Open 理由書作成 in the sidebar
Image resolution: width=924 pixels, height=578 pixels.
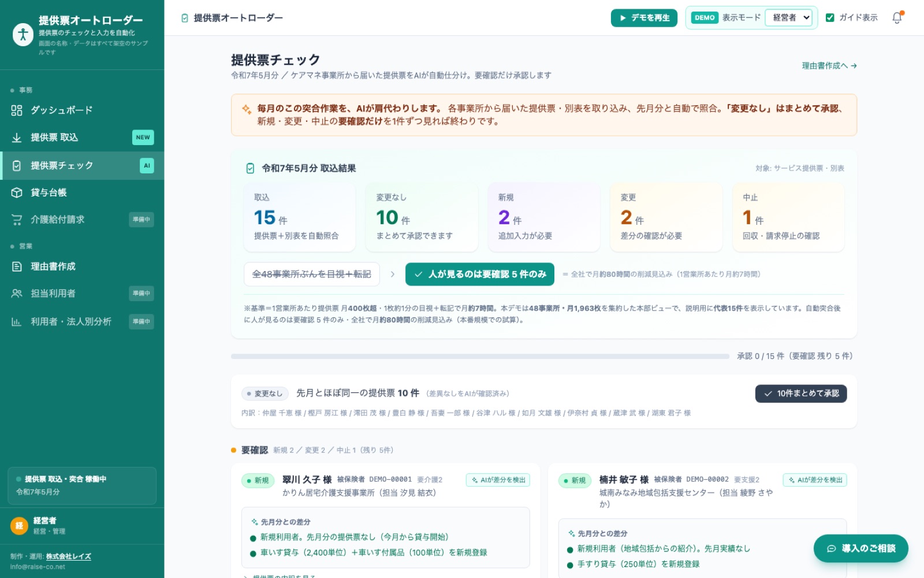tap(82, 266)
